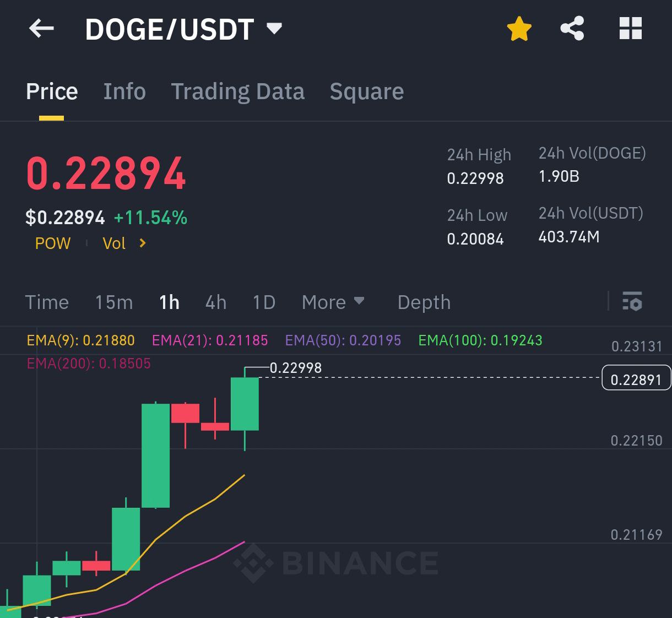The height and width of the screenshot is (618, 672).
Task: Tap the EMA(9) indicator label
Action: coord(81,340)
